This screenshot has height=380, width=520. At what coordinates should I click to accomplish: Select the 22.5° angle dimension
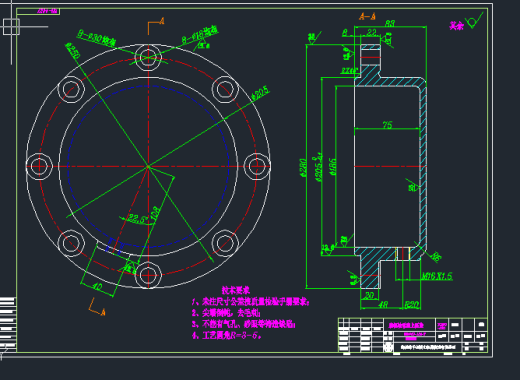137,219
